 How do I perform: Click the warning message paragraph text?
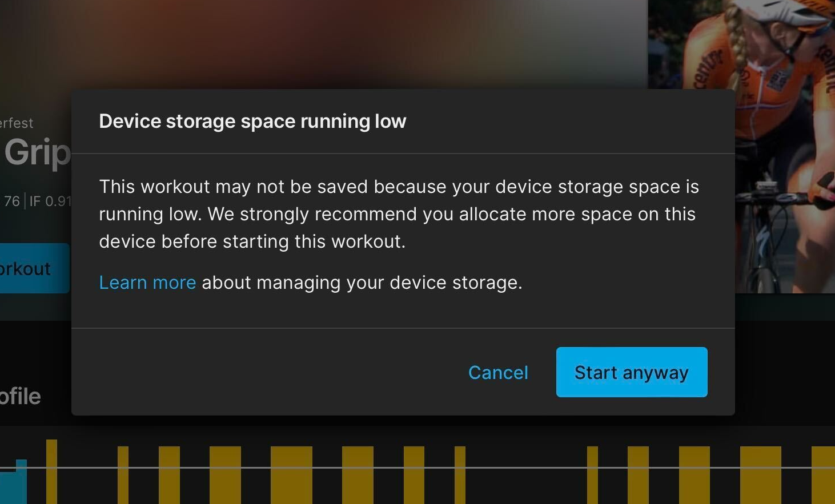pos(399,214)
